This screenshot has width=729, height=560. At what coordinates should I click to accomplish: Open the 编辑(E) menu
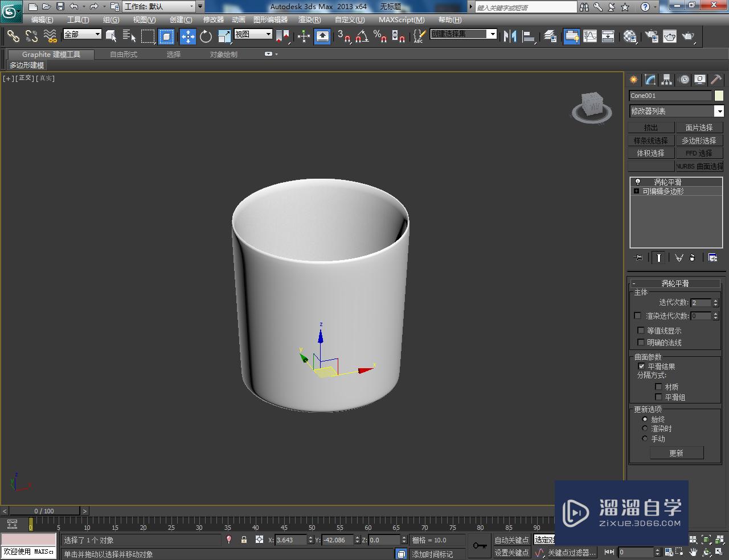[42, 20]
